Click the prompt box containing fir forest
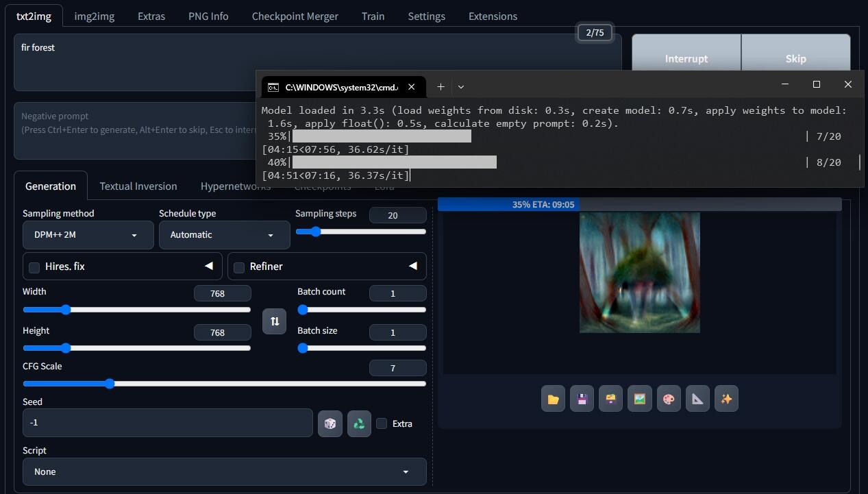Viewport: 868px width, 494px height. [x=317, y=62]
